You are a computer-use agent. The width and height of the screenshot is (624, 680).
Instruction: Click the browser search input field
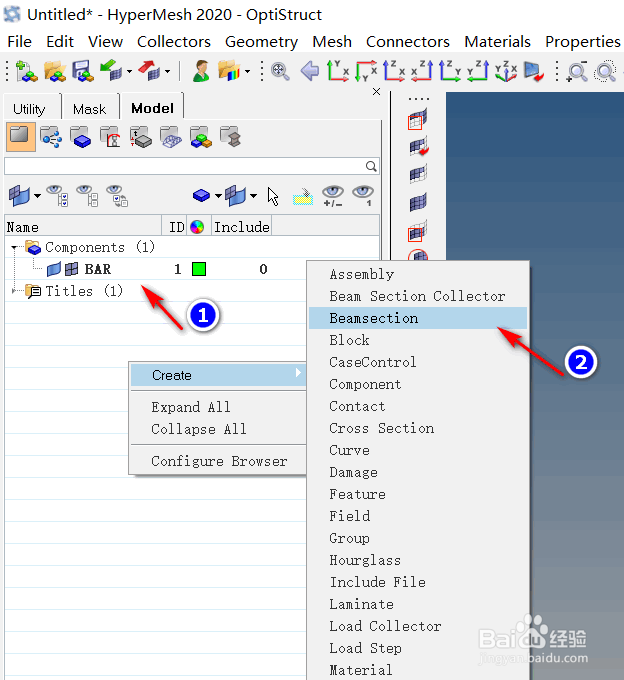tap(185, 166)
